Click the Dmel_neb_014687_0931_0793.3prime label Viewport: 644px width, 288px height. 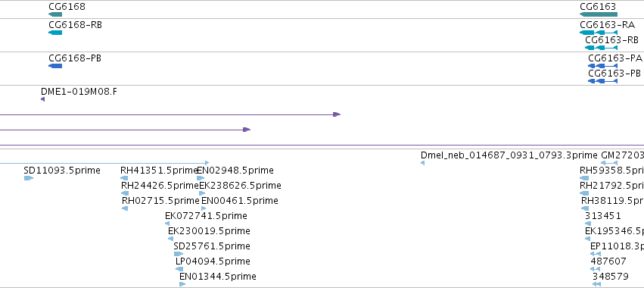tap(509, 155)
